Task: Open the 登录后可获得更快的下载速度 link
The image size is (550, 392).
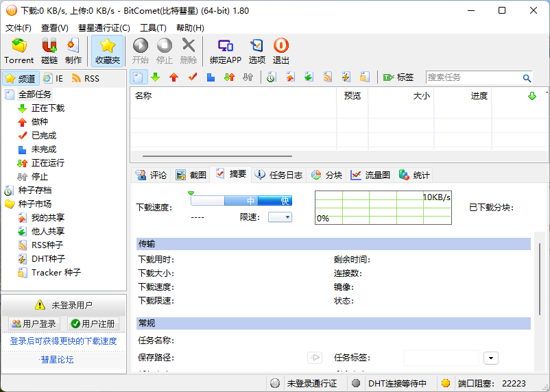Action: coord(64,341)
